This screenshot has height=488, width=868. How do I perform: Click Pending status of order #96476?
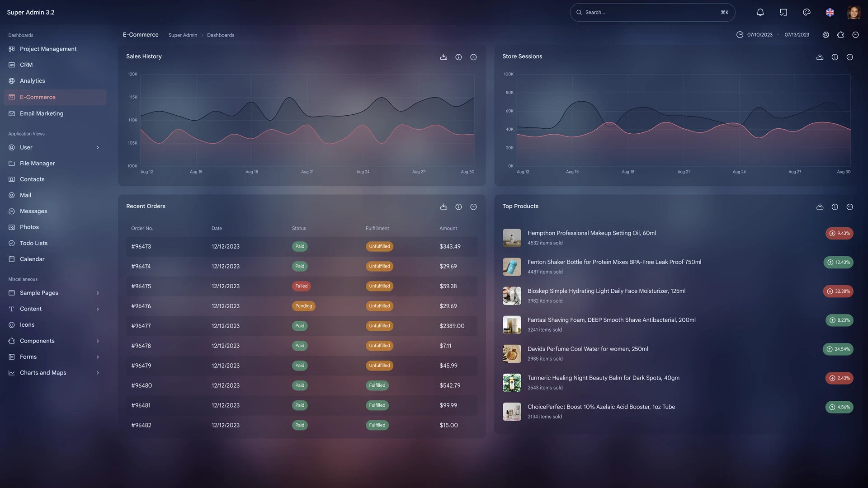pos(303,306)
